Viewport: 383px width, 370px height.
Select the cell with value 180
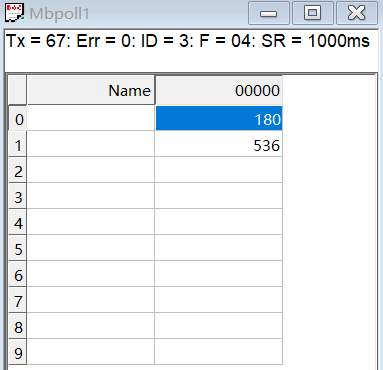point(219,118)
